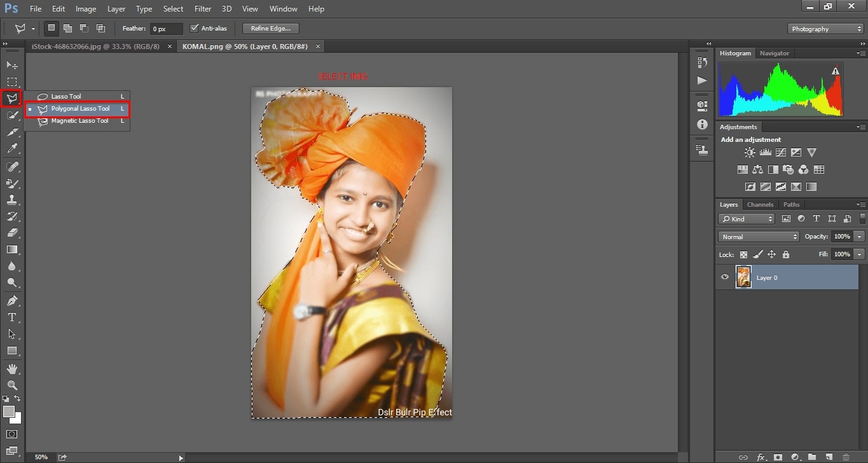Open the Filter menu
Image resolution: width=868 pixels, height=463 pixels.
pos(203,9)
